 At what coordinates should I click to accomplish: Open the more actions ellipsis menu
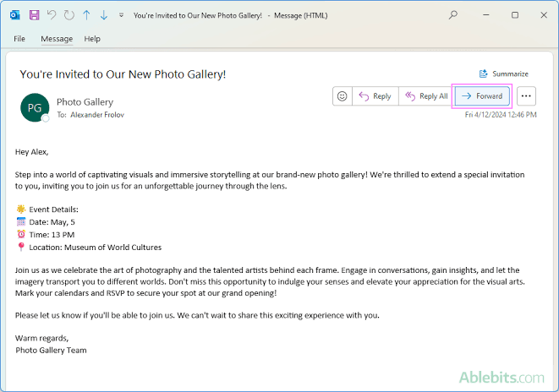(526, 96)
